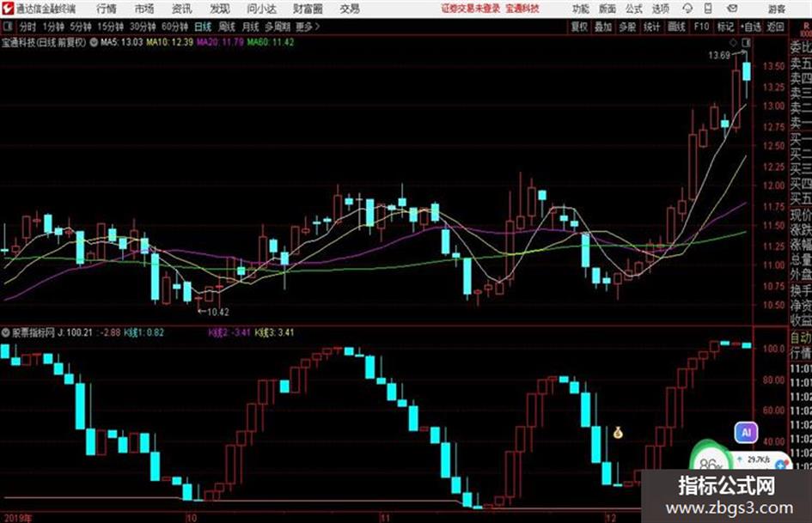Open the 公式 menu
Viewport: 812px width, 523px height.
(634, 9)
